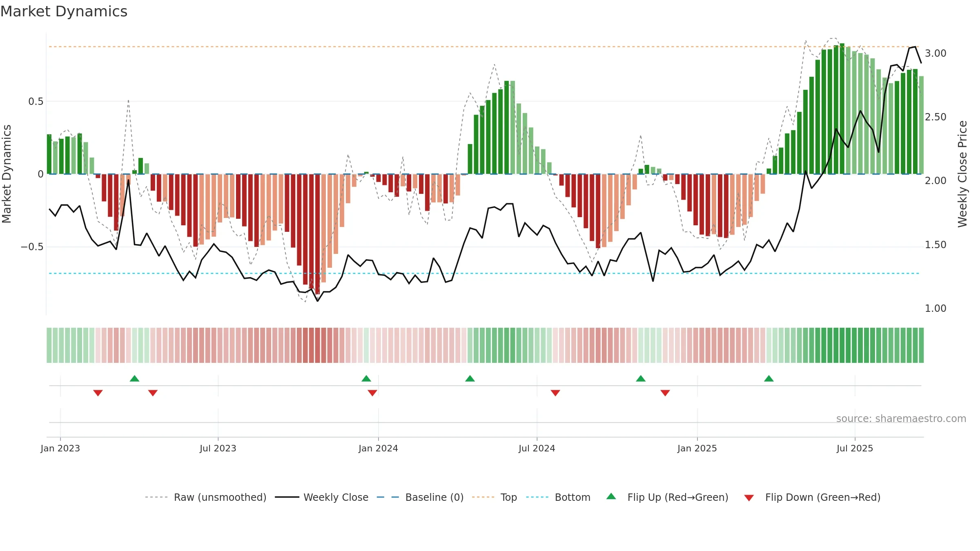Toggle the Flip Up (Red→Green) legend entry
This screenshot has width=980, height=551.
pos(667,497)
